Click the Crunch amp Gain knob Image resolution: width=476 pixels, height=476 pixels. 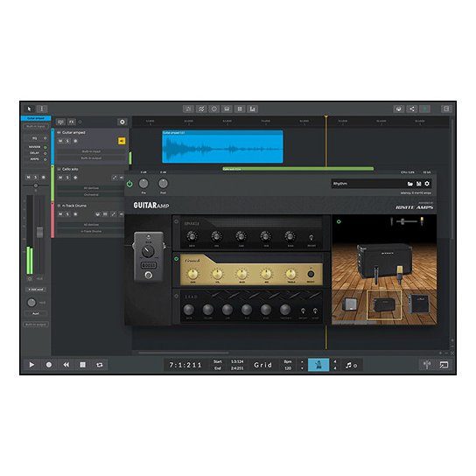(x=192, y=274)
